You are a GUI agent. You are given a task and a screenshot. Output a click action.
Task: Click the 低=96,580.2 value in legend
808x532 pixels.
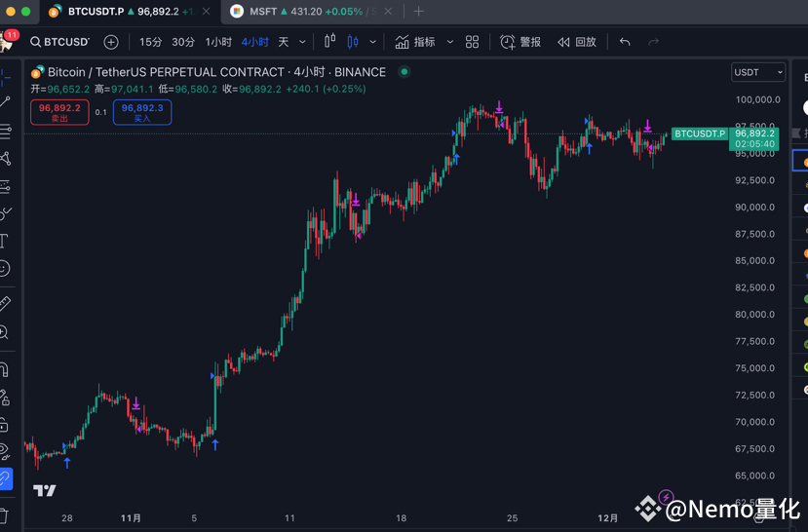coord(188,89)
